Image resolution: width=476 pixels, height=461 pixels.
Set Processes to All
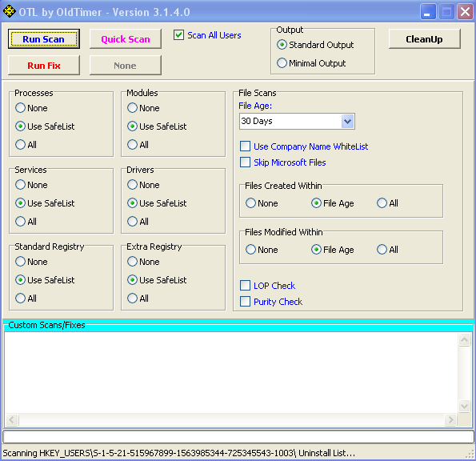(20, 144)
